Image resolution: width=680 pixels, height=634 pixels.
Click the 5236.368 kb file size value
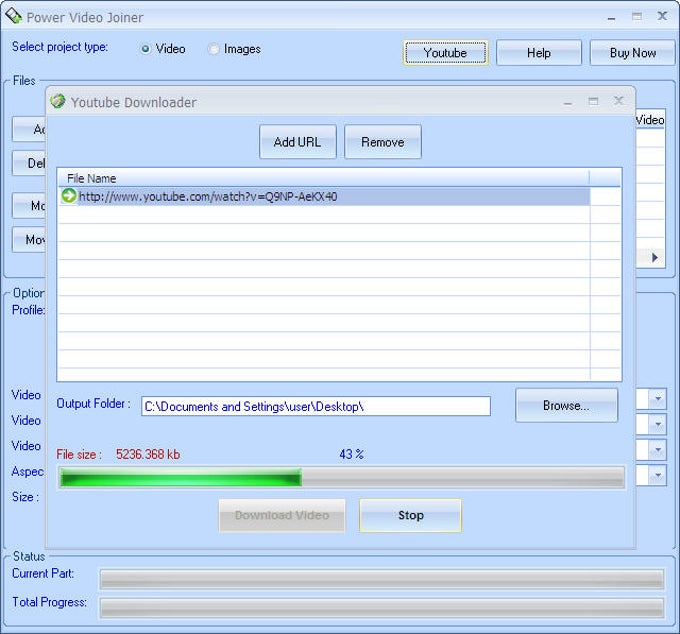tap(148, 454)
